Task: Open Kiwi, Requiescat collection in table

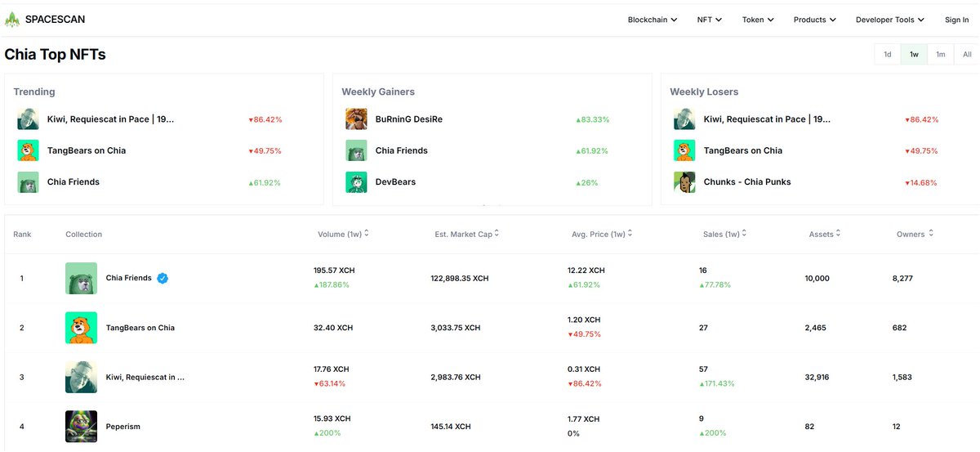Action: click(x=145, y=377)
